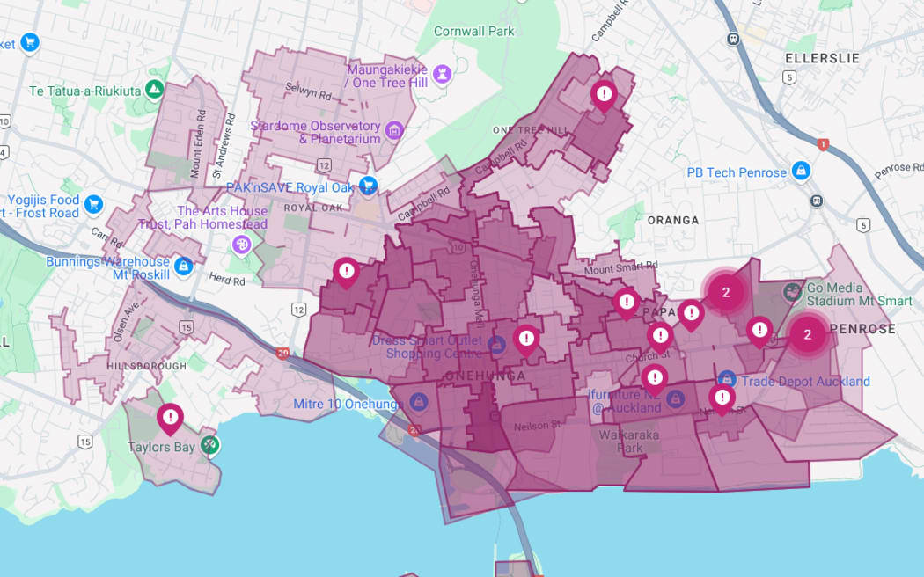Open the Go Media Stadium Mt Smart text label
The width and height of the screenshot is (924, 577).
click(859, 295)
